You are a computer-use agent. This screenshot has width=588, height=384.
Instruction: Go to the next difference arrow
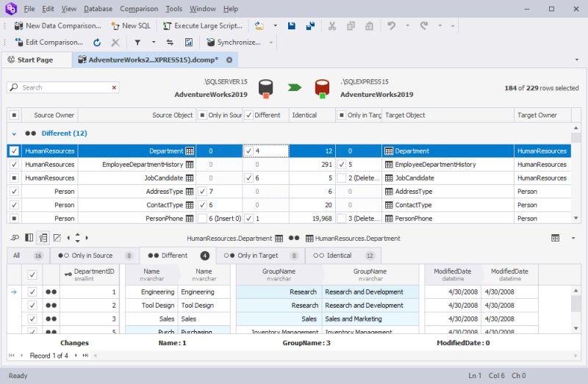[x=87, y=238]
